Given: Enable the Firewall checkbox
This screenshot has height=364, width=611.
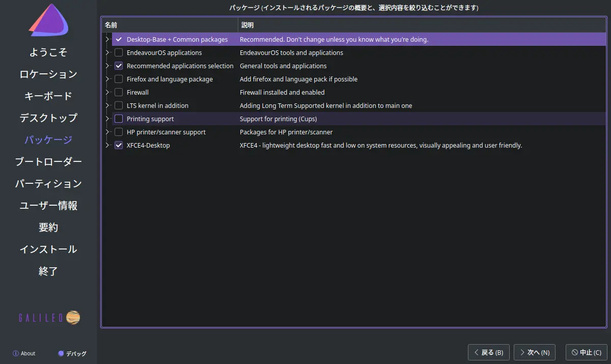Looking at the screenshot, I should click(119, 92).
